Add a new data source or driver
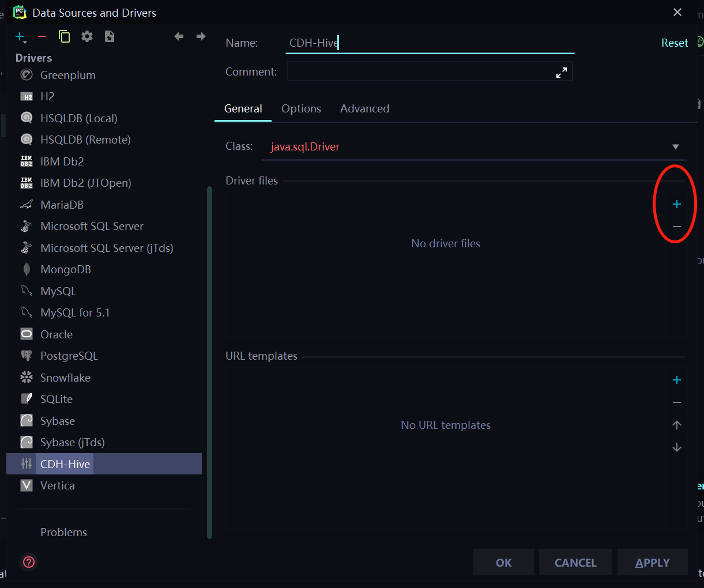704x588 pixels. [x=20, y=37]
